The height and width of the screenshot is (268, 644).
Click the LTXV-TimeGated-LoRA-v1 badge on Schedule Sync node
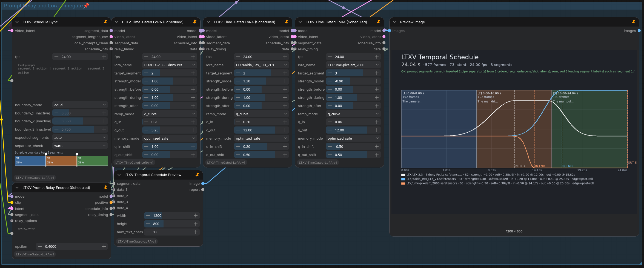(35, 178)
